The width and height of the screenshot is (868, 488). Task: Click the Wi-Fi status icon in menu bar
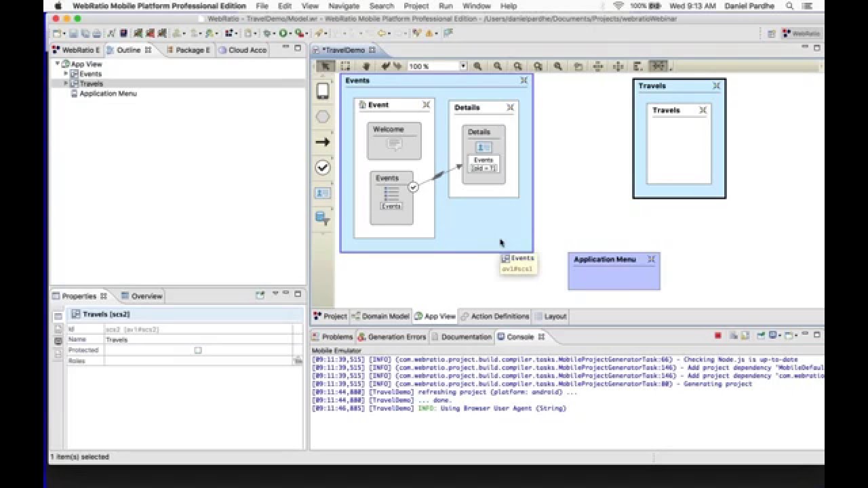[618, 6]
